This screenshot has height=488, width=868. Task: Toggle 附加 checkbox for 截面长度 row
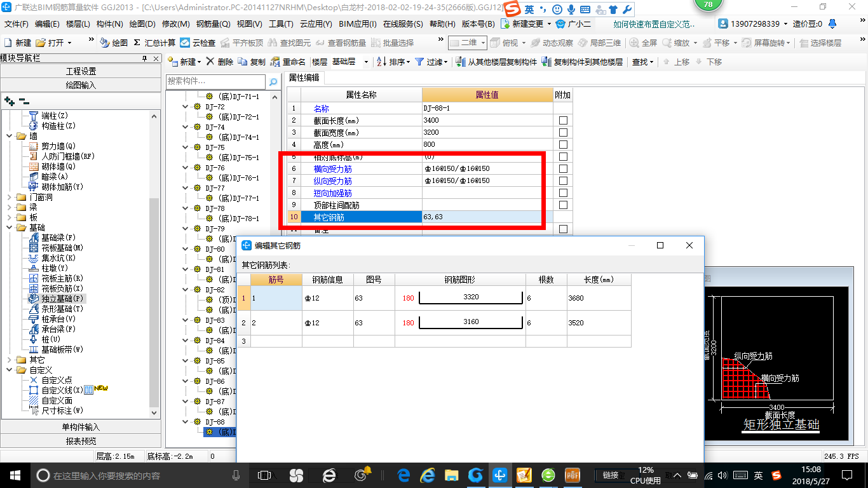563,120
